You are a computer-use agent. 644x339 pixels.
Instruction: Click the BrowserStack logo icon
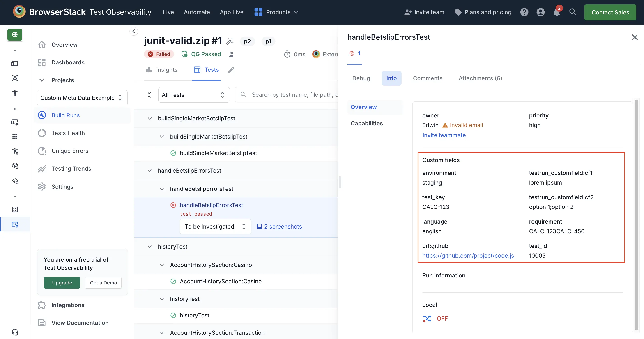19,12
